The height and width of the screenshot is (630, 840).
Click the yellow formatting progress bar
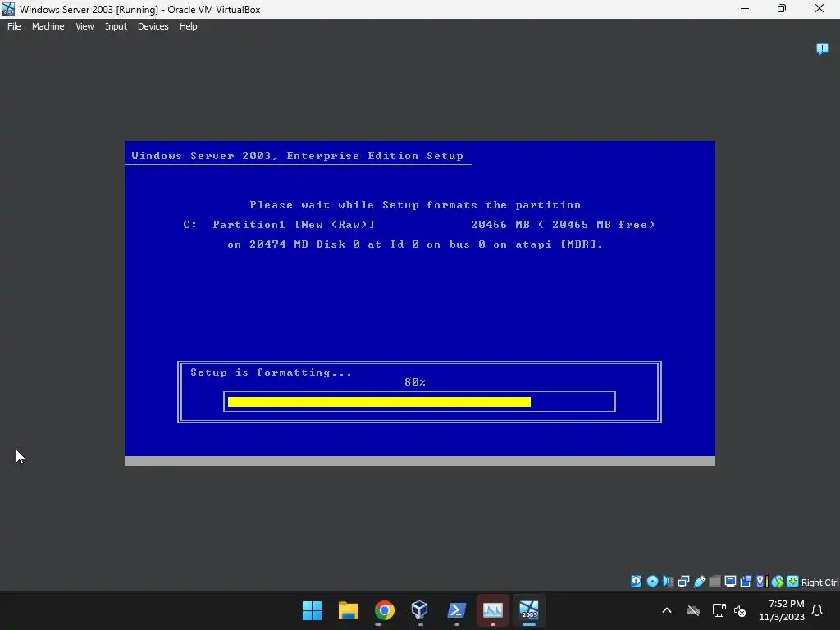(x=379, y=402)
